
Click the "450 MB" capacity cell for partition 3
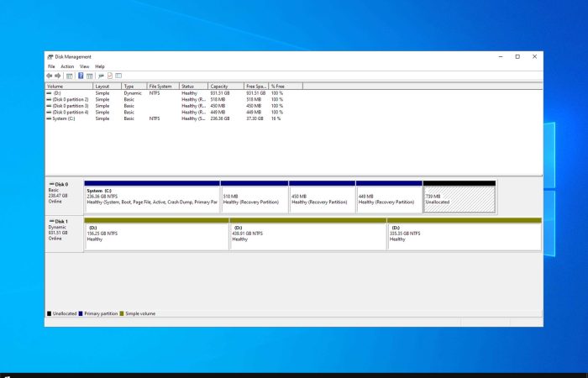[x=218, y=106]
